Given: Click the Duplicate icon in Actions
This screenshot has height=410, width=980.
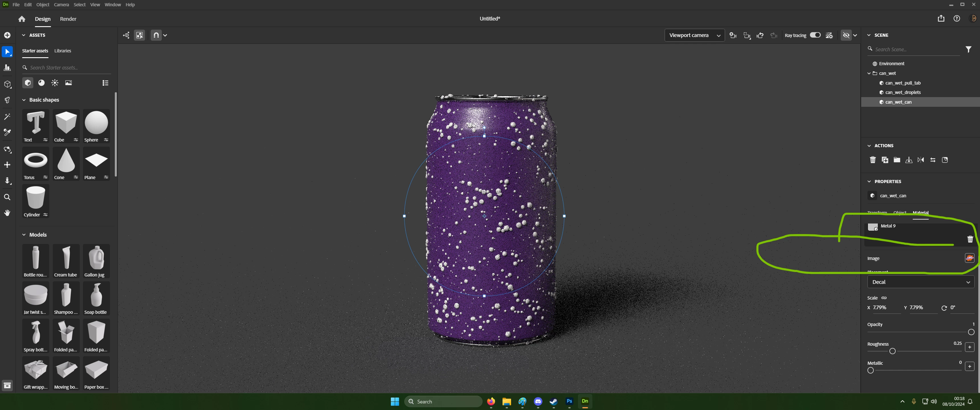Looking at the screenshot, I should [885, 160].
